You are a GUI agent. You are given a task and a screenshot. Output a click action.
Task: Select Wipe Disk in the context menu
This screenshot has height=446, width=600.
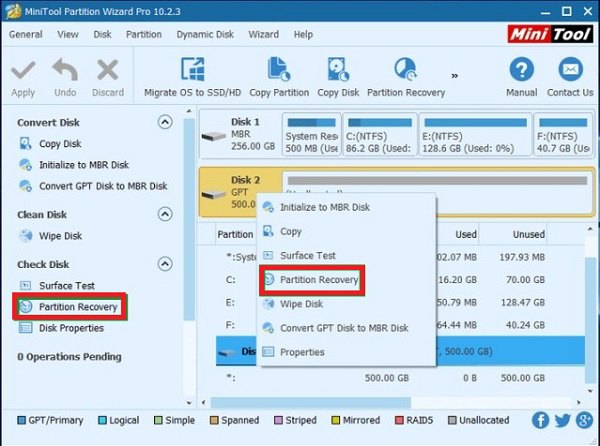tap(301, 304)
